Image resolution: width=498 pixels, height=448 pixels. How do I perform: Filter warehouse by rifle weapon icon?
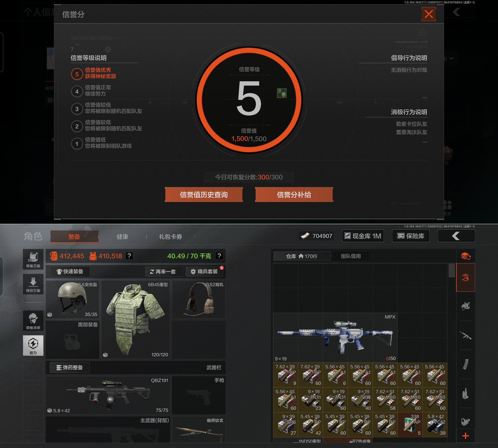465,335
